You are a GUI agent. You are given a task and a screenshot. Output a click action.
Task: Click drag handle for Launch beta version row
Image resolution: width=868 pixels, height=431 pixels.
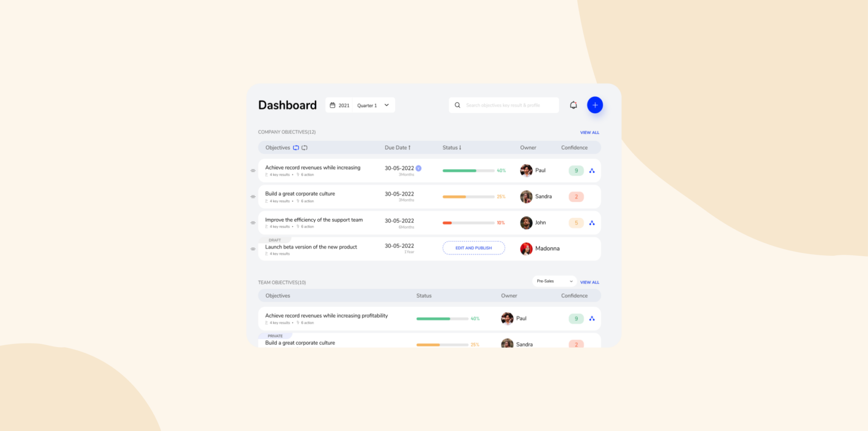253,249
